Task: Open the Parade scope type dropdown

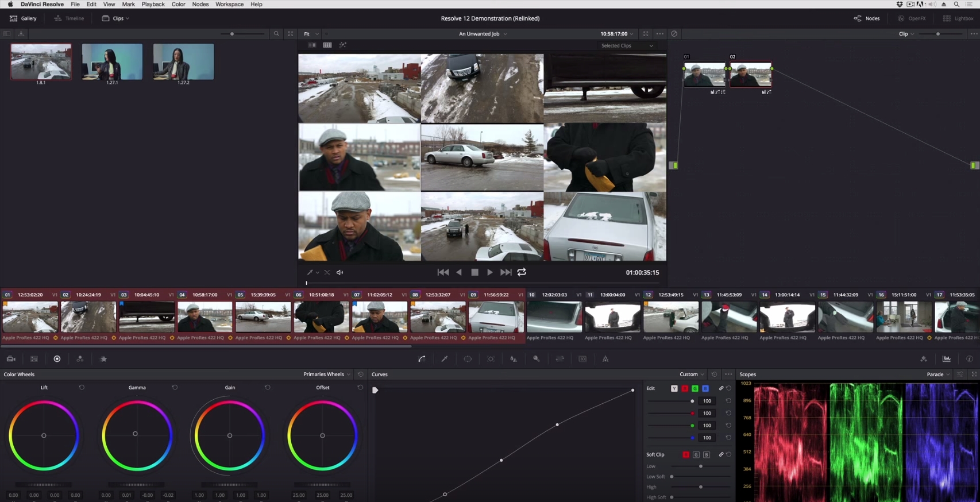Action: (x=938, y=374)
